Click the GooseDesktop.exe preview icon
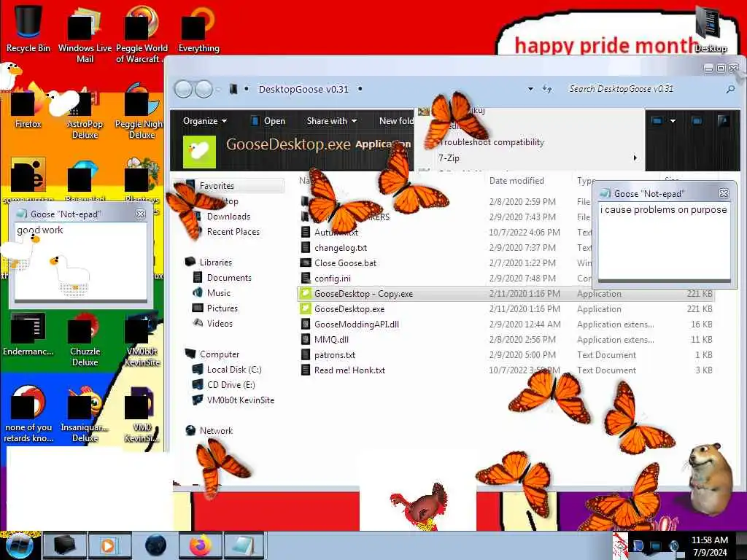Viewport: 747px width, 560px height. [199, 152]
